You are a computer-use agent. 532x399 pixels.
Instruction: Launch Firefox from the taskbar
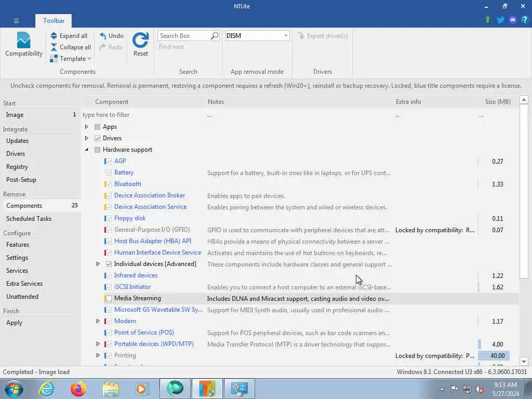click(x=78, y=389)
